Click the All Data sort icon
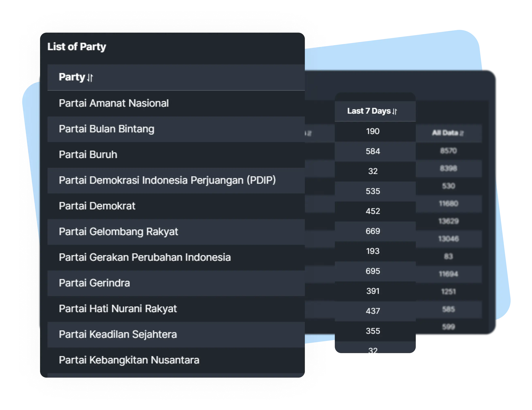 click(x=461, y=133)
